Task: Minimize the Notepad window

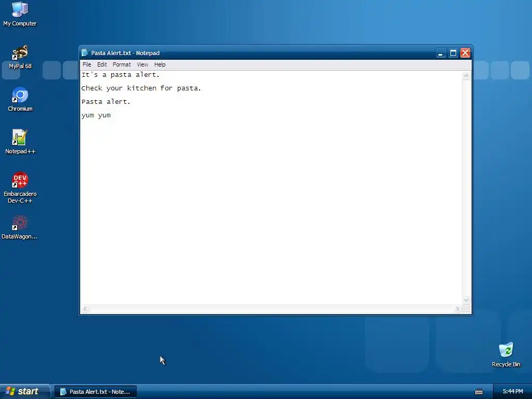Action: (x=441, y=53)
